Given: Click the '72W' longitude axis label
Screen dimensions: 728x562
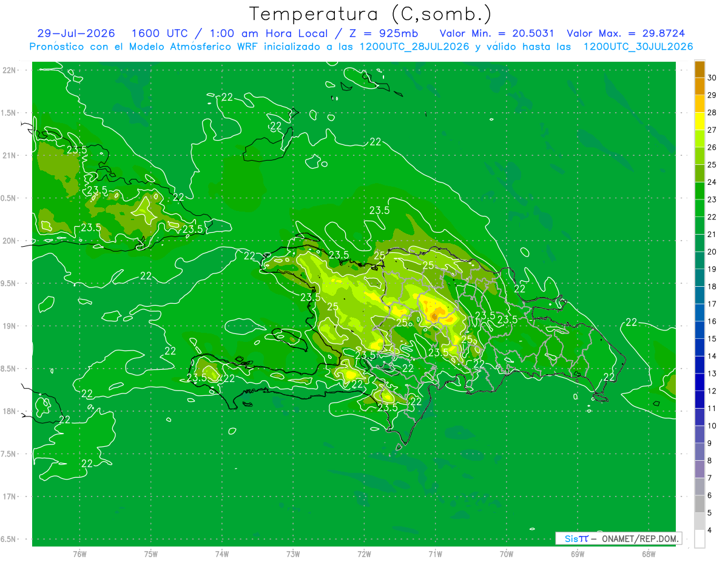Looking at the screenshot, I should point(364,554).
